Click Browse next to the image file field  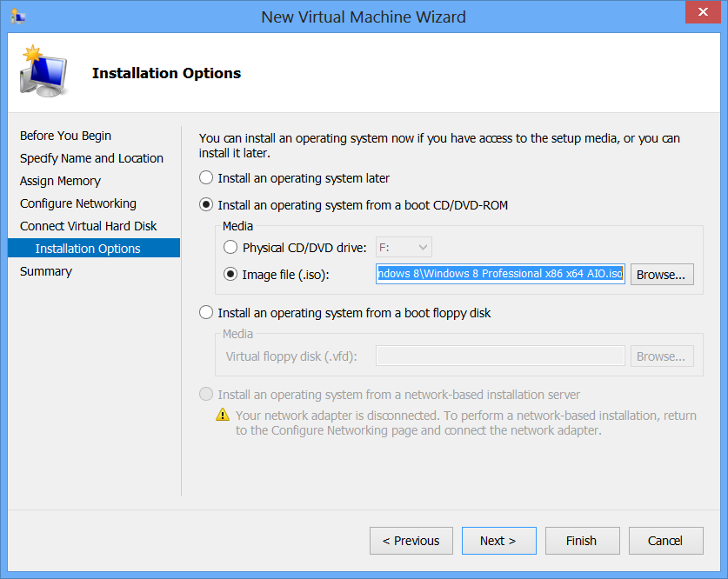(662, 274)
